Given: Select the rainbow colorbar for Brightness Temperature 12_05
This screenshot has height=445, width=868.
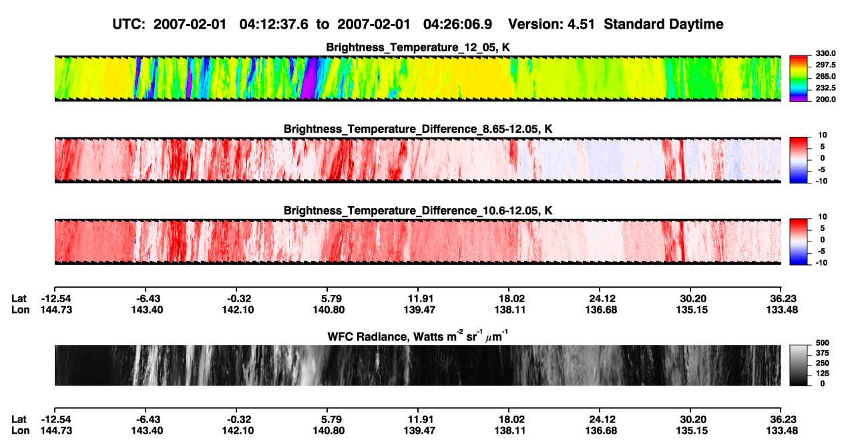Looking at the screenshot, I should coord(799,78).
